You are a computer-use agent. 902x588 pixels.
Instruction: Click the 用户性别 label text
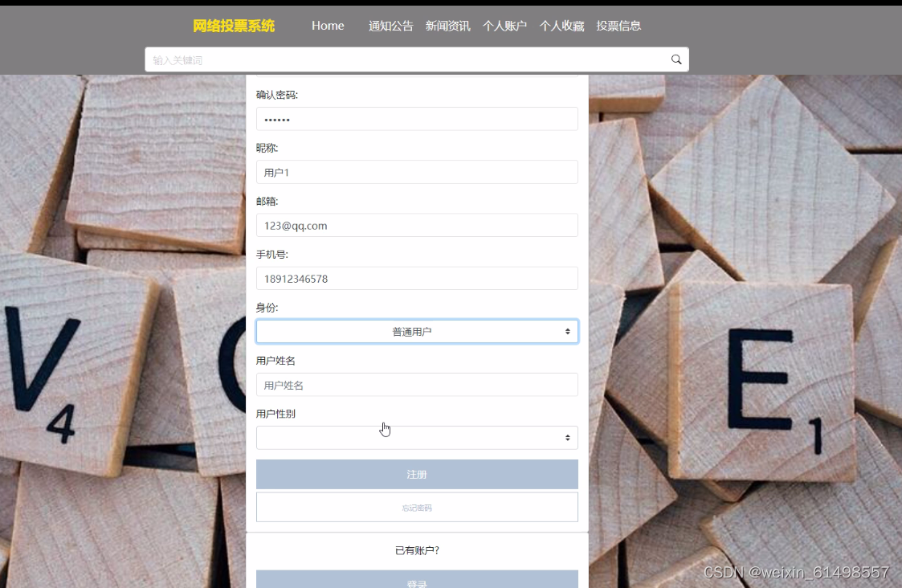275,414
